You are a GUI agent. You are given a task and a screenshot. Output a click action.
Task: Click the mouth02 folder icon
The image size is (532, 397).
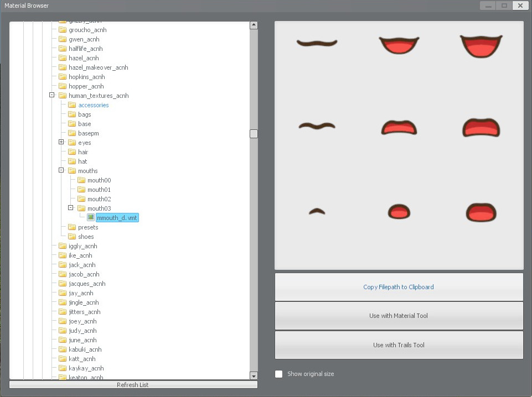point(81,199)
